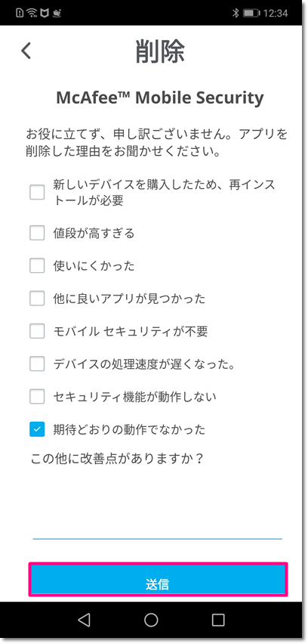308x644 pixels.
Task: Tap the McAfee shield notification icon
Action: [44, 13]
